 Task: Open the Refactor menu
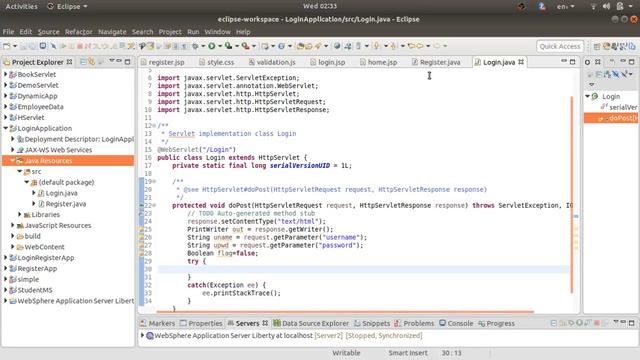pos(79,32)
